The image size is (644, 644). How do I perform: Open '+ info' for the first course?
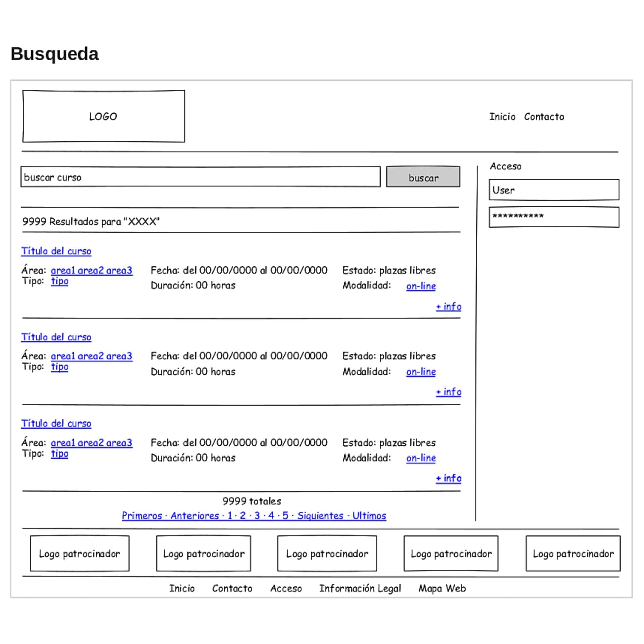coord(448,306)
